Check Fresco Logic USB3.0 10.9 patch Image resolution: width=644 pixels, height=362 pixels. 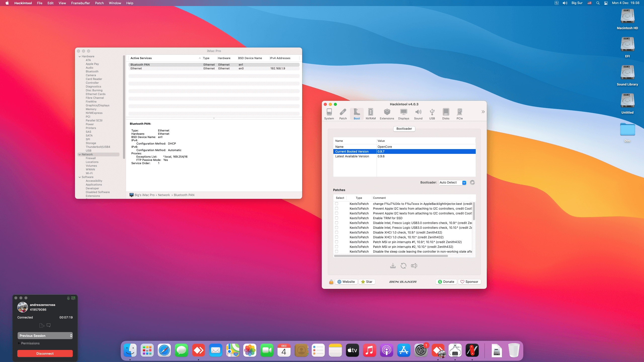point(337,223)
